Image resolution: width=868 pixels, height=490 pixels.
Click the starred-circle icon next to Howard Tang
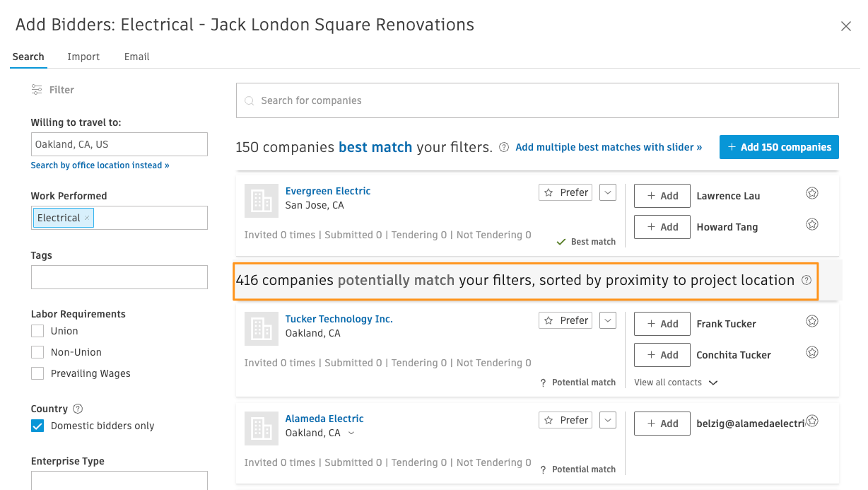(811, 223)
